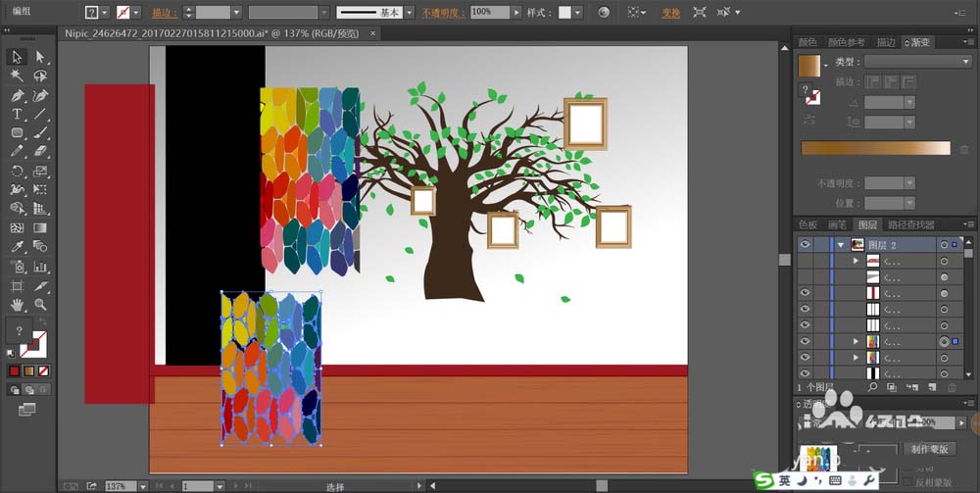Open the gradient 类型 dropdown
Screen dimensions: 980x493
[917, 62]
